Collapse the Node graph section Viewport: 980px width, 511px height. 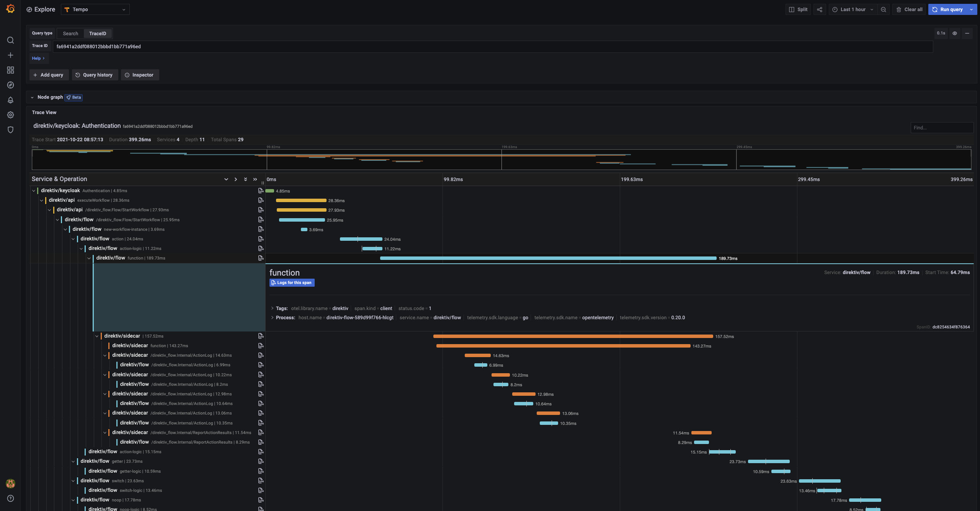[x=32, y=97]
